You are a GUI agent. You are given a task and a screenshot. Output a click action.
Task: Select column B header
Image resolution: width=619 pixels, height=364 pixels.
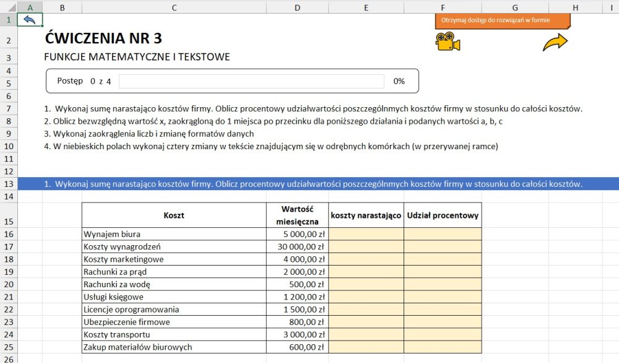[62, 7]
